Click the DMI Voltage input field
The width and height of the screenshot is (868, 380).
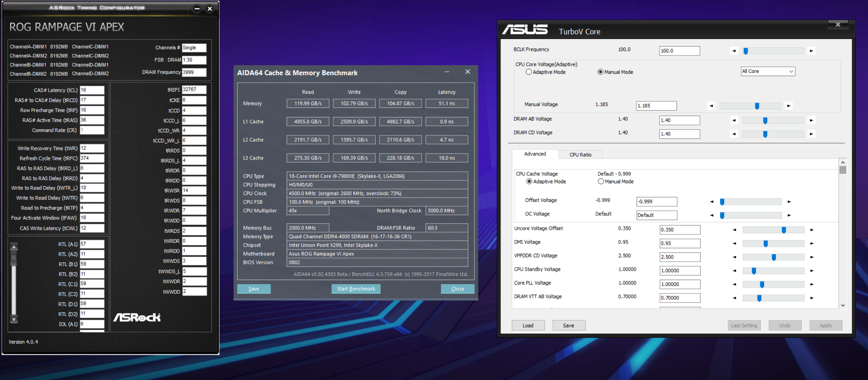[x=680, y=244]
